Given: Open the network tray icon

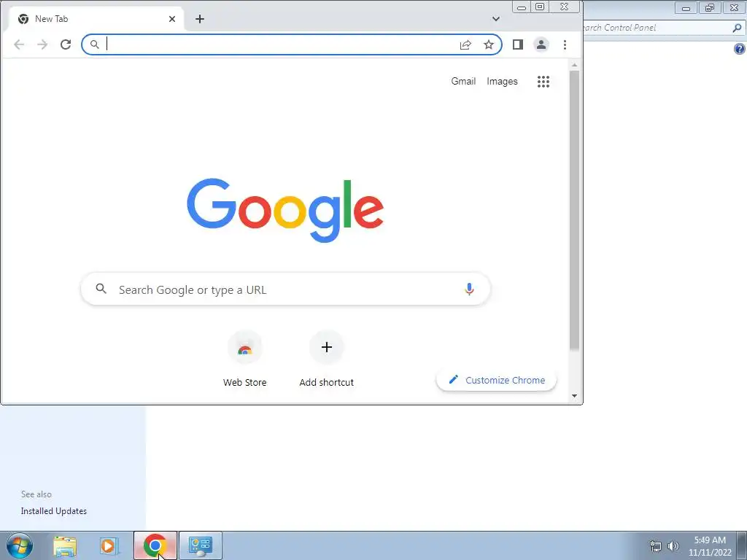Looking at the screenshot, I should coord(656,546).
